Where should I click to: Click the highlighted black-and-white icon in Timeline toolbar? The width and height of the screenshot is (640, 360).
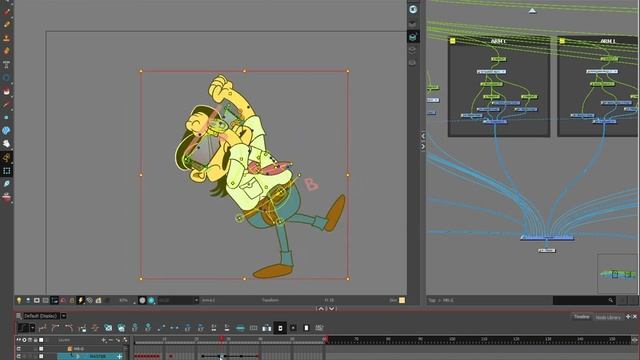tap(280, 328)
